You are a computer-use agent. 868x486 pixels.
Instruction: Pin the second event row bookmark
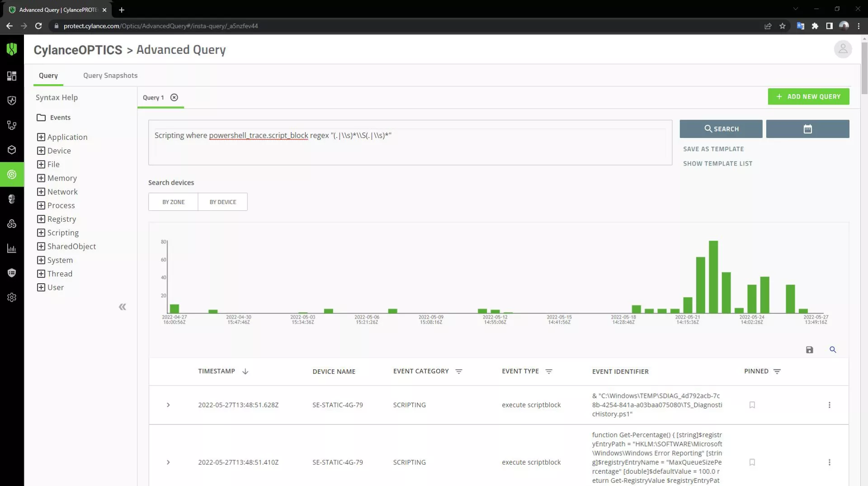pyautogui.click(x=752, y=462)
